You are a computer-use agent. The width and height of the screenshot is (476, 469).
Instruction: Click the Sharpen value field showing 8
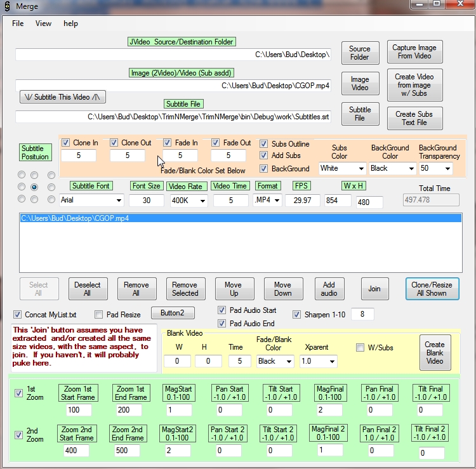tap(362, 314)
